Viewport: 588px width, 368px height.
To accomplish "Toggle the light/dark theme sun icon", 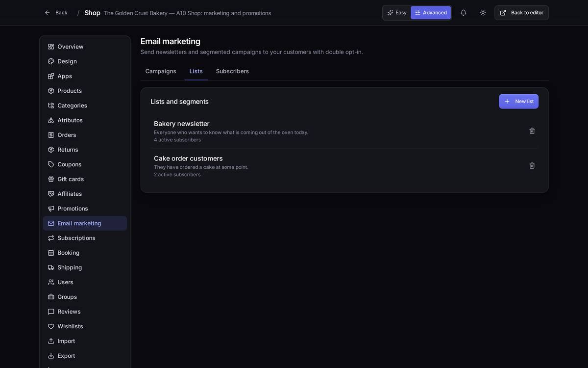I will click(483, 13).
